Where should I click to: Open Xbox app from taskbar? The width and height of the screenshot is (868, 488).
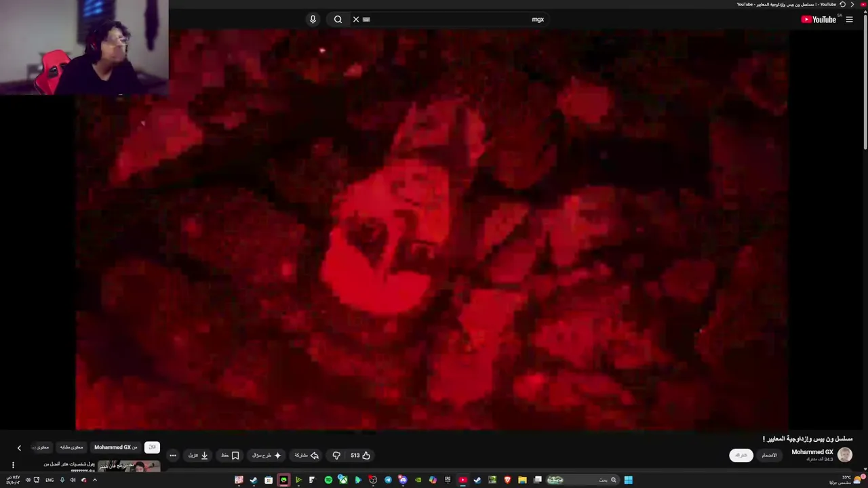[342, 480]
